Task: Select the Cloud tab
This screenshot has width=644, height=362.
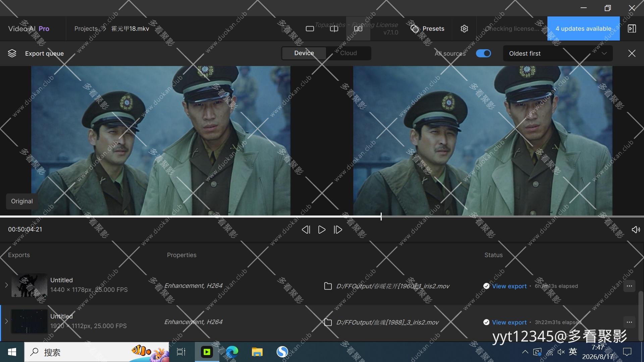Action: tap(348, 53)
